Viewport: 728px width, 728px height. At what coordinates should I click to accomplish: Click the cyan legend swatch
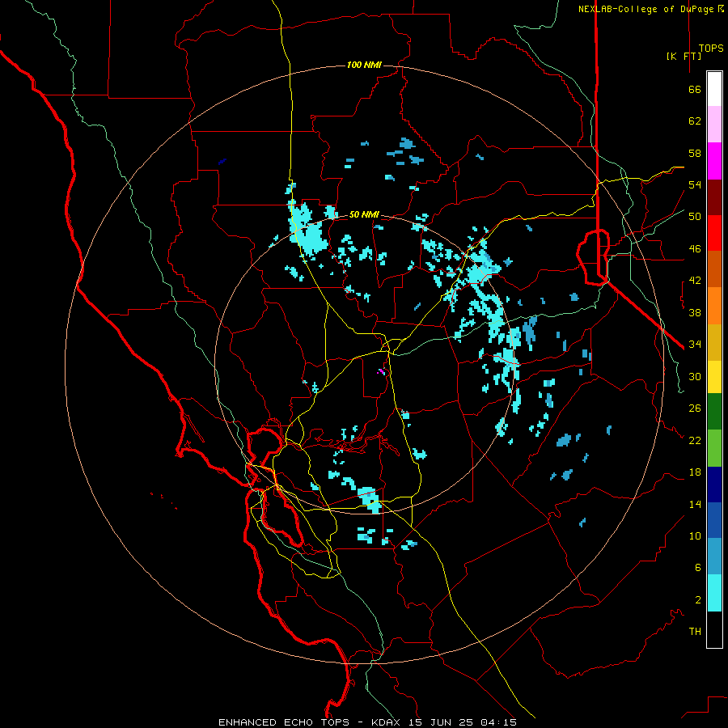[x=714, y=593]
